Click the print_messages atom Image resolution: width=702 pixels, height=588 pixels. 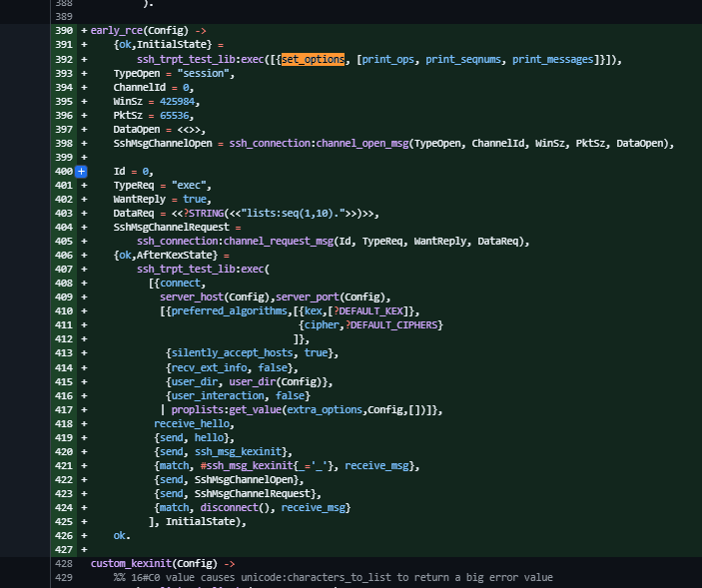pos(552,59)
